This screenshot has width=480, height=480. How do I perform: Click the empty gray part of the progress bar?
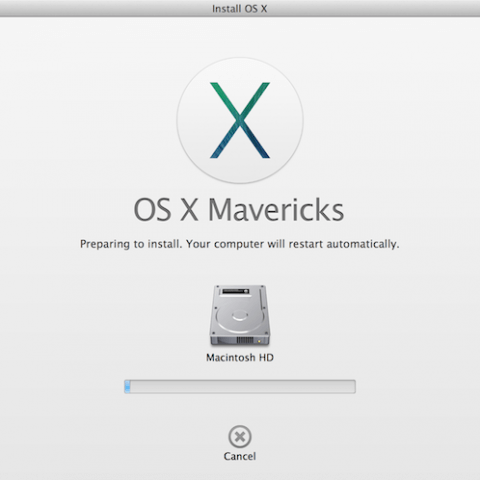pos(243,386)
